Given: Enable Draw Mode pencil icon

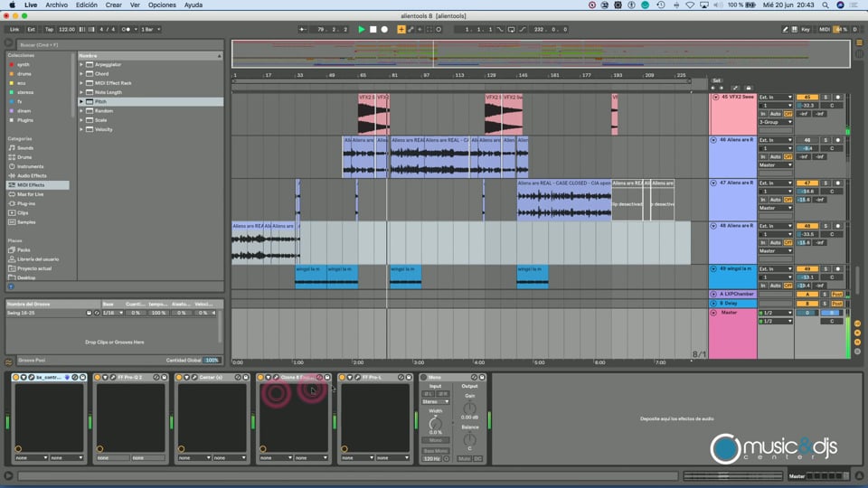Looking at the screenshot, I should [x=785, y=29].
